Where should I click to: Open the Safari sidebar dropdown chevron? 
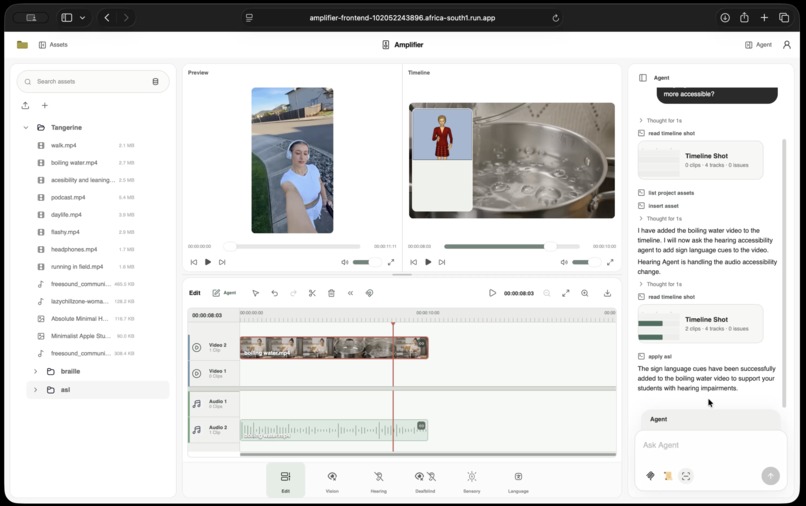(82, 17)
